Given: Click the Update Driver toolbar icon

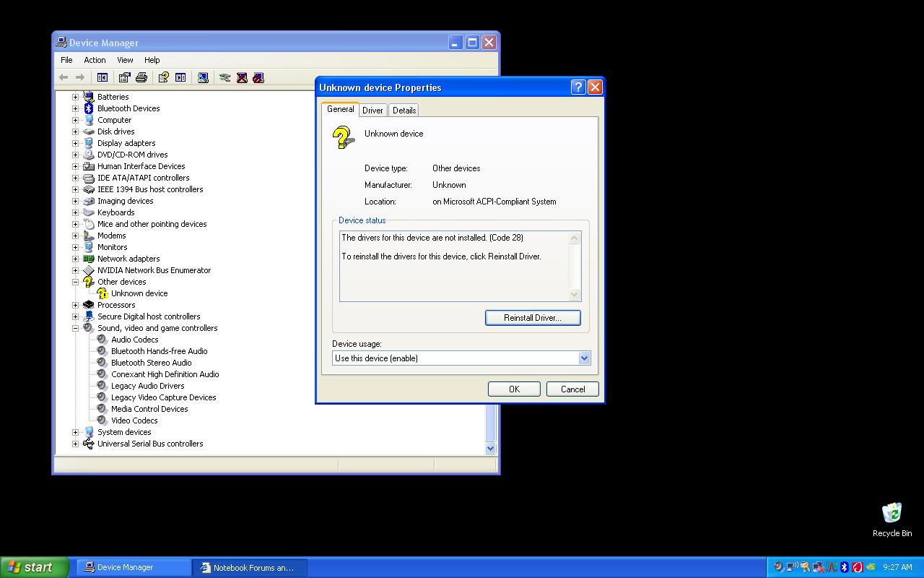Looking at the screenshot, I should pos(225,77).
